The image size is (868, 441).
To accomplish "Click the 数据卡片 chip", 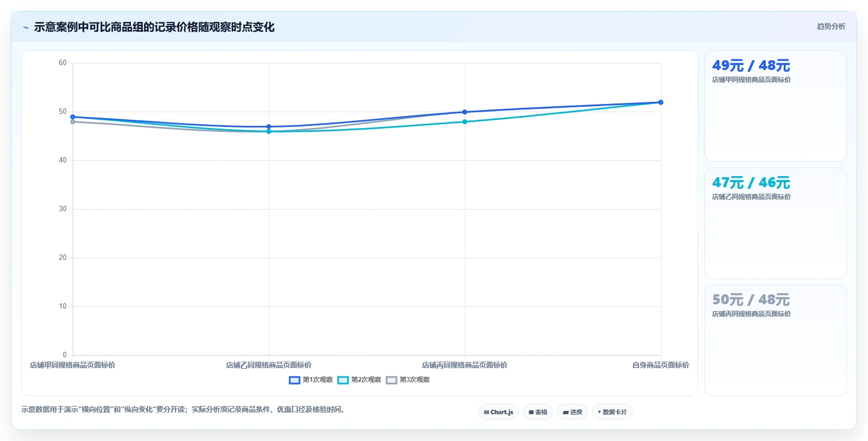I will pos(612,412).
